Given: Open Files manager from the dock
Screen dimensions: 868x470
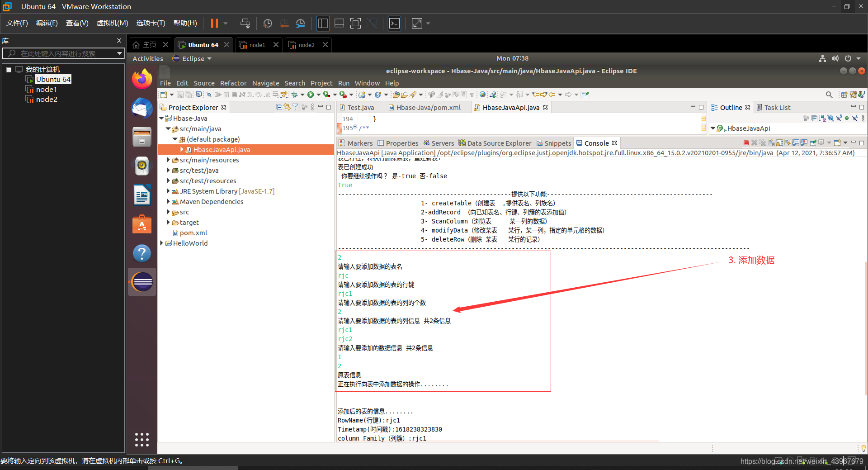Looking at the screenshot, I should [x=142, y=137].
